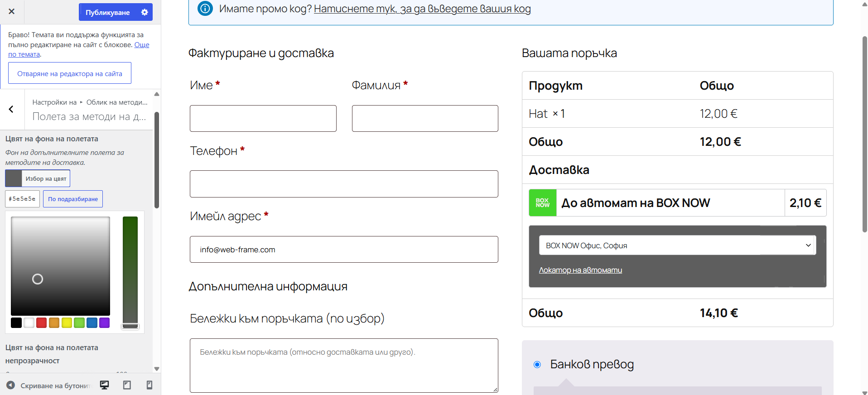
Task: Select the Банков превод radio button
Action: [x=537, y=365]
